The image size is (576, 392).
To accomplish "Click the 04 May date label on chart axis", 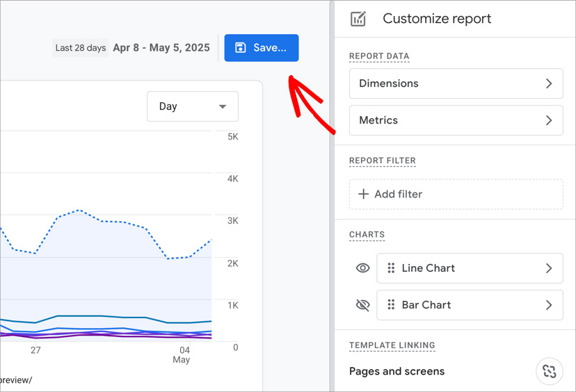I will pyautogui.click(x=182, y=354).
